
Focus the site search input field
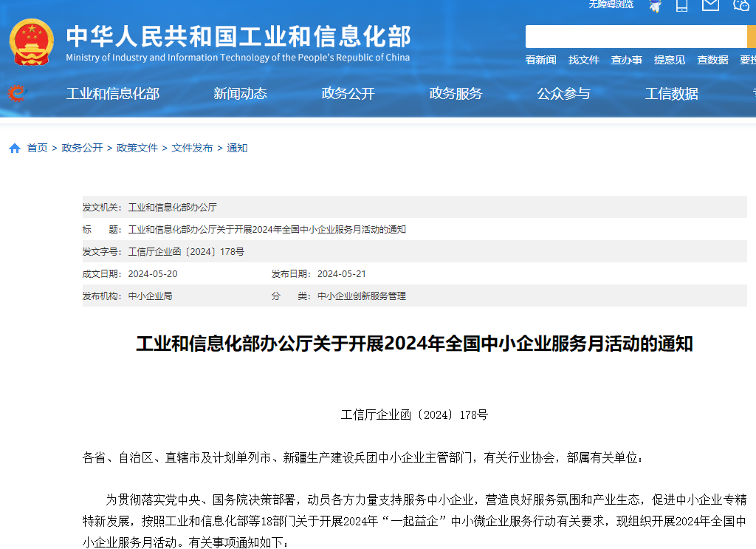636,37
